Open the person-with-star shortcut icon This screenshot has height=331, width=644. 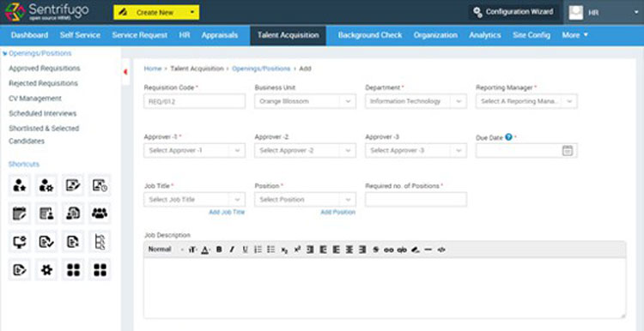pos(19,185)
